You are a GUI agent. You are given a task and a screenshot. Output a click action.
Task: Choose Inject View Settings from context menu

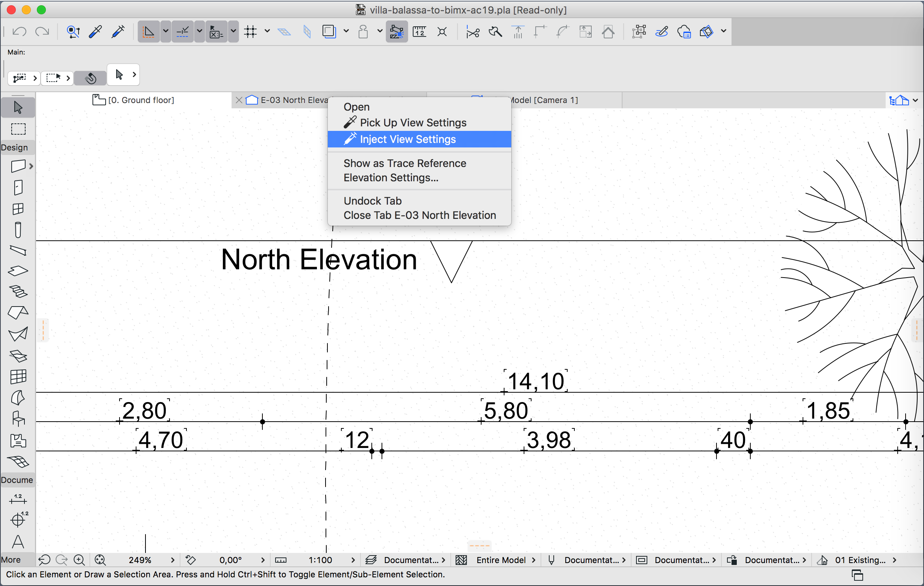point(407,139)
